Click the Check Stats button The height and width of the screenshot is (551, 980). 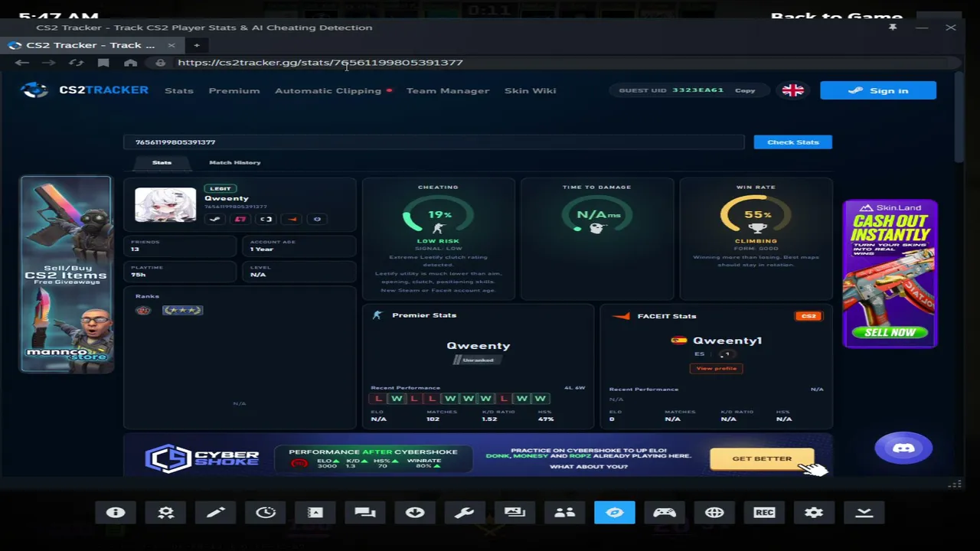point(793,142)
